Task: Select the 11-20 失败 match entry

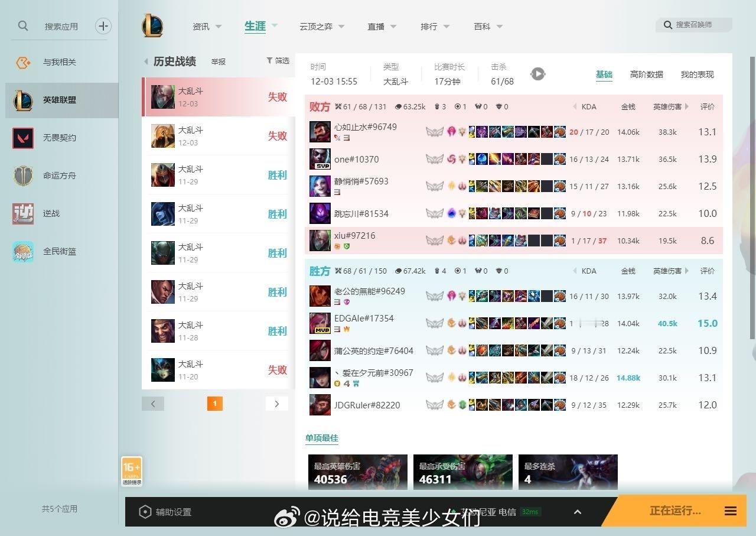Action: pos(219,370)
